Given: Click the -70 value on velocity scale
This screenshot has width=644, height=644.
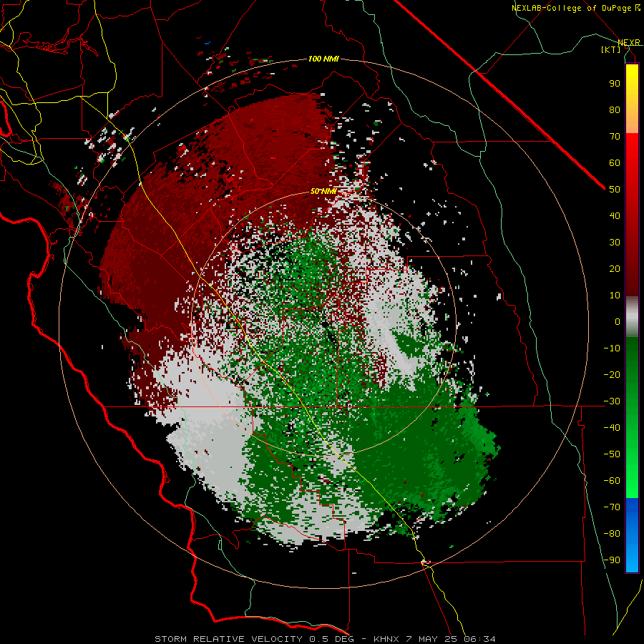Looking at the screenshot, I should (612, 507).
